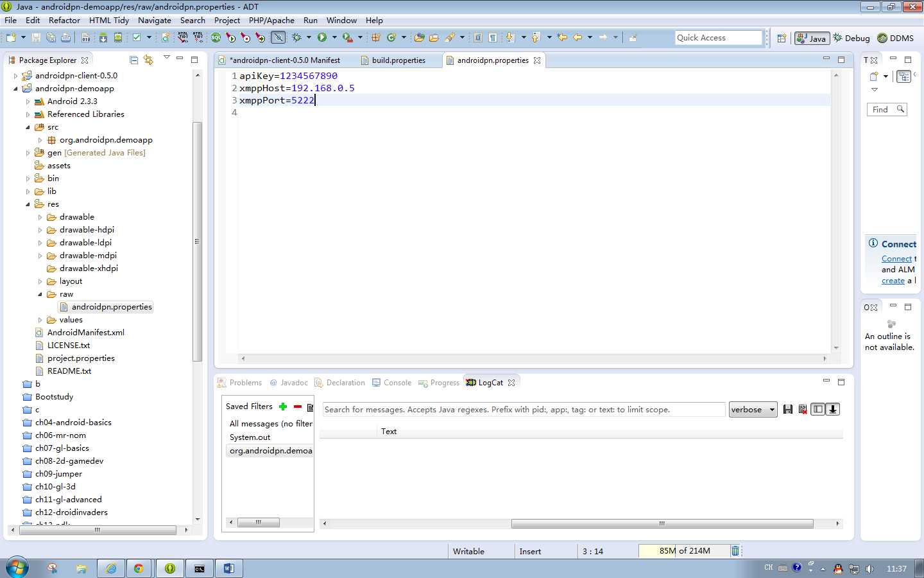The height and width of the screenshot is (578, 924).
Task: Click the Debug bug toolbar icon
Action: [296, 38]
